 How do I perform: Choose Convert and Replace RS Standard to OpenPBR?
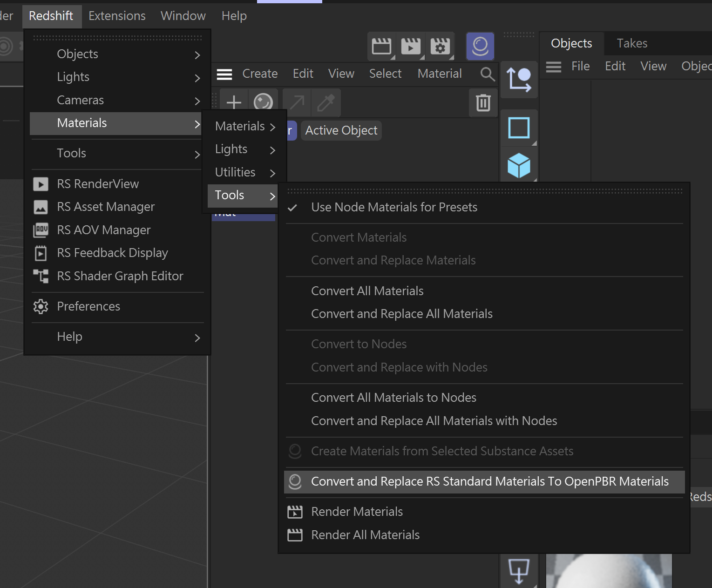coord(489,481)
